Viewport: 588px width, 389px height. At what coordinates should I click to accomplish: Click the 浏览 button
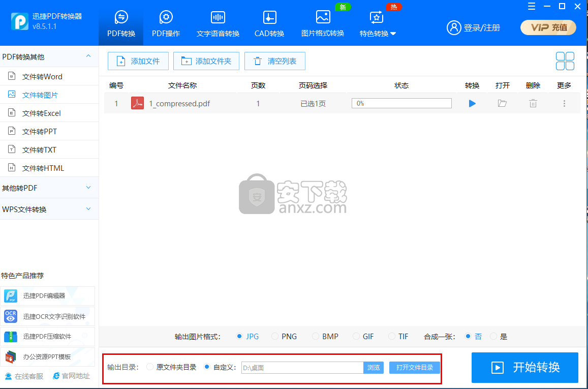click(374, 368)
